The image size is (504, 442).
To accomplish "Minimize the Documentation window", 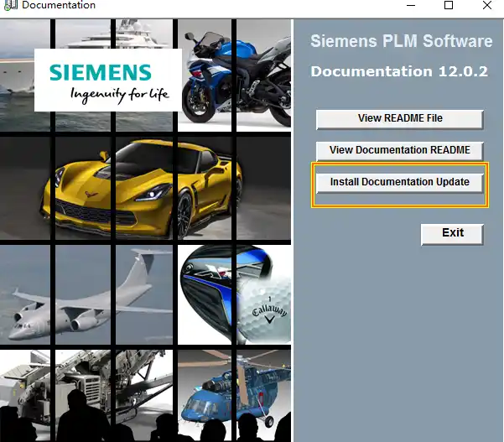I will tap(411, 5).
